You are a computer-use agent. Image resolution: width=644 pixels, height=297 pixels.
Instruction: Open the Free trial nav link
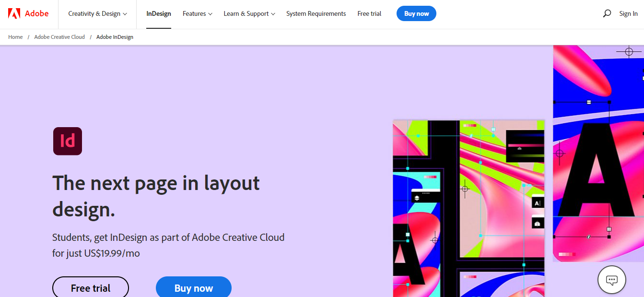[369, 13]
